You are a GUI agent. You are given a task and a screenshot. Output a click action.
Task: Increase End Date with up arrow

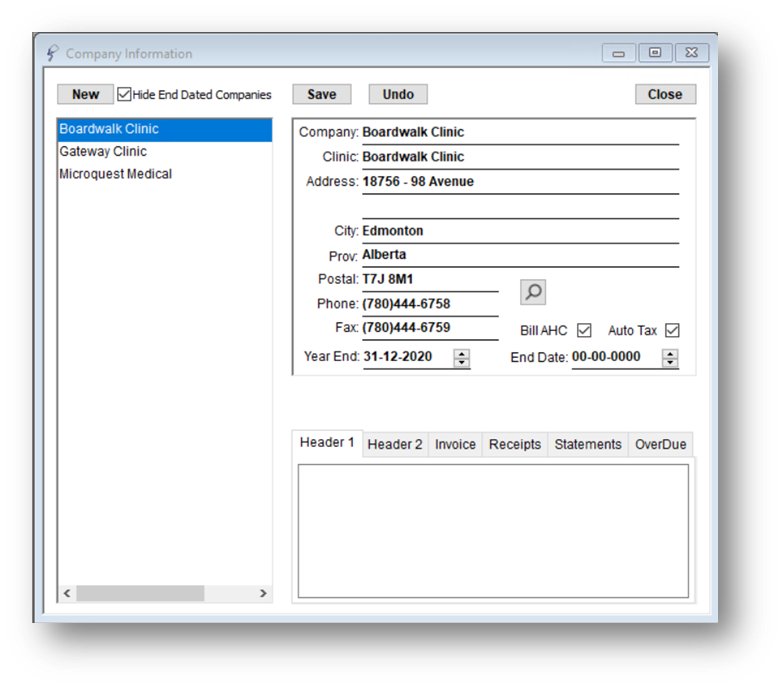click(670, 353)
